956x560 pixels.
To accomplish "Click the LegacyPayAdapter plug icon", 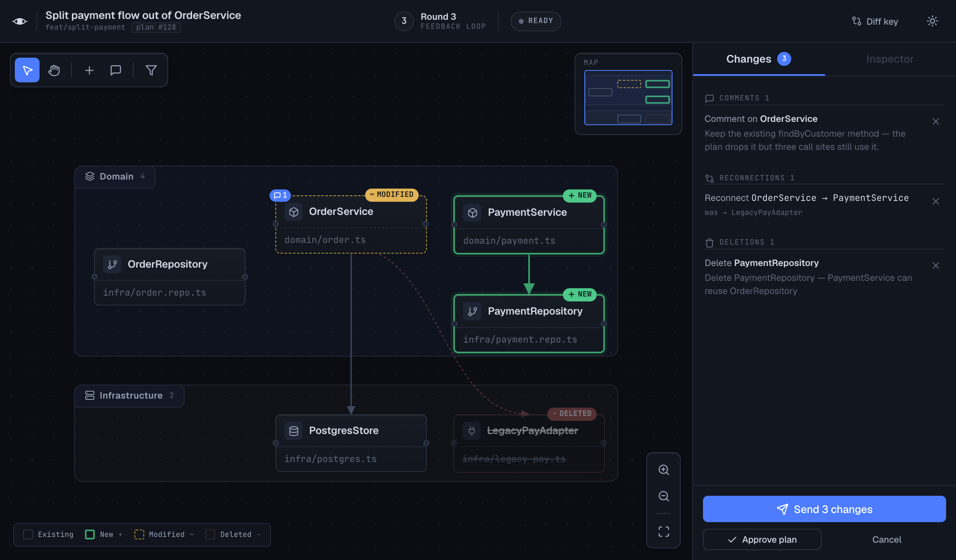I will (472, 431).
